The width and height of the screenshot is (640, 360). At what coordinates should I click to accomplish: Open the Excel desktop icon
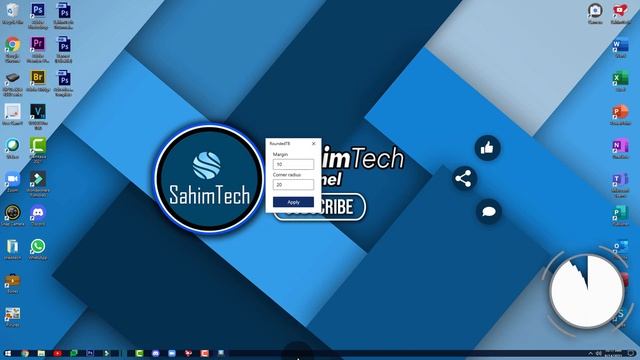tap(620, 81)
